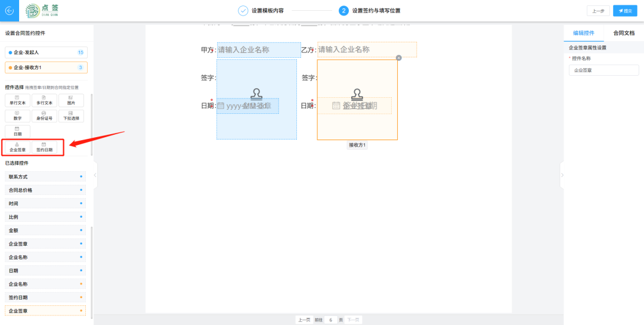644x325 pixels.
Task: Select the 多行文本 control icon
Action: (x=45, y=100)
